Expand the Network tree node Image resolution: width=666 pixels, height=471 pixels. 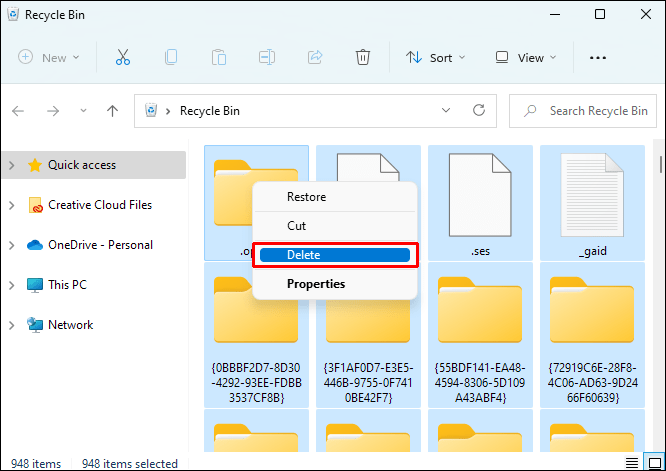tap(12, 325)
